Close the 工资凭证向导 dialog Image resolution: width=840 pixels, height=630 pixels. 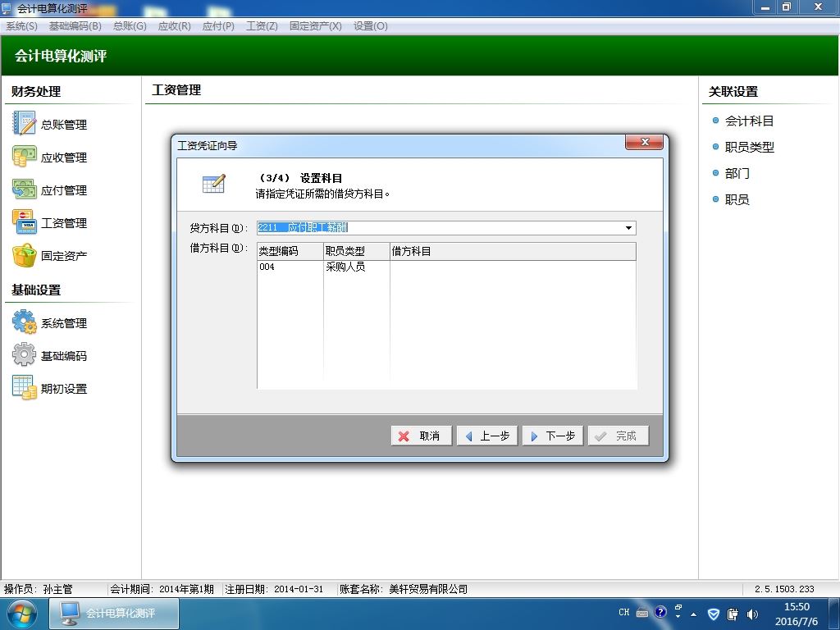(x=645, y=143)
